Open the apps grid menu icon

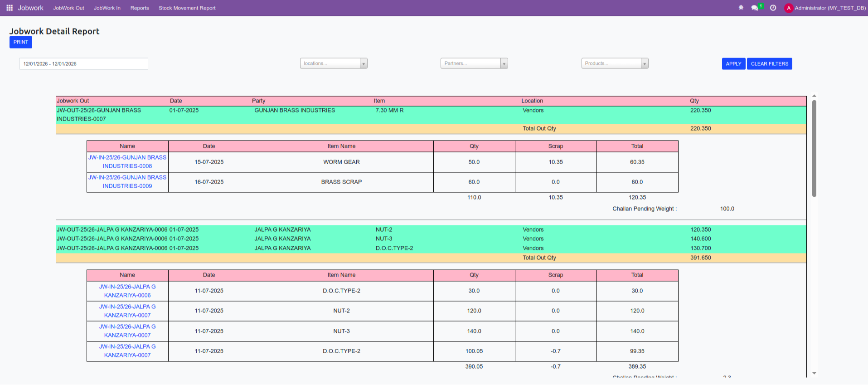click(x=10, y=8)
